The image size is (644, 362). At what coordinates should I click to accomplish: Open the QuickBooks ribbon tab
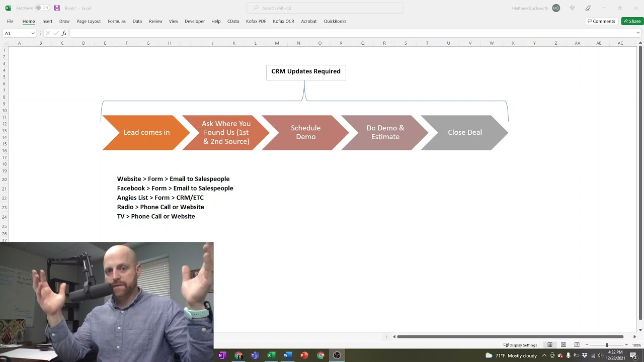click(335, 21)
